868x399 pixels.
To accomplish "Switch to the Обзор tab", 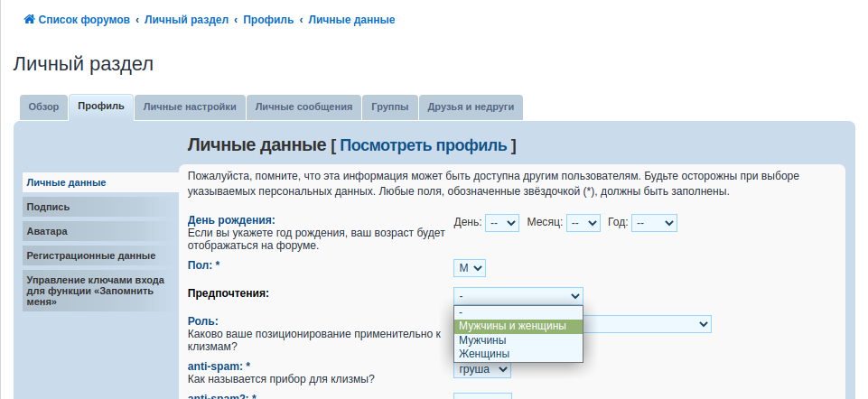I will coord(43,107).
